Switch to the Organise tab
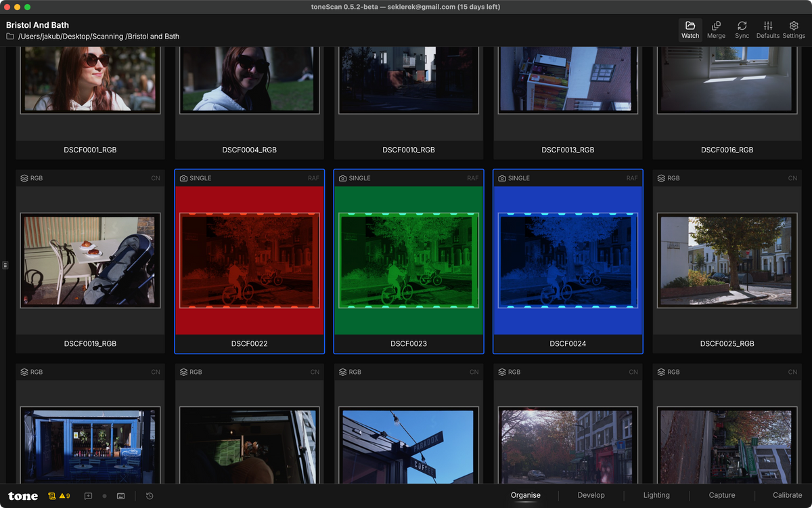Viewport: 812px width, 508px height. pos(526,495)
